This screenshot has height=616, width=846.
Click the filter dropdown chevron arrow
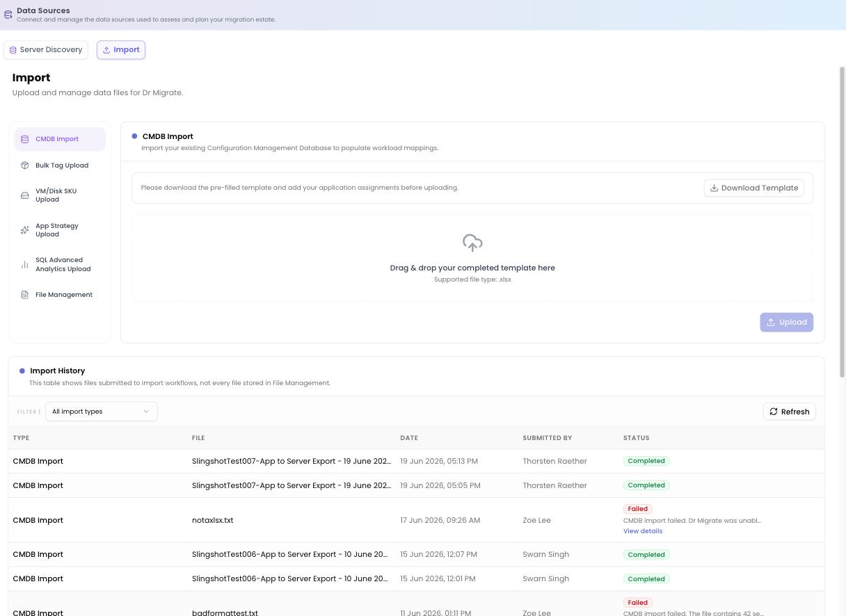[x=146, y=412]
